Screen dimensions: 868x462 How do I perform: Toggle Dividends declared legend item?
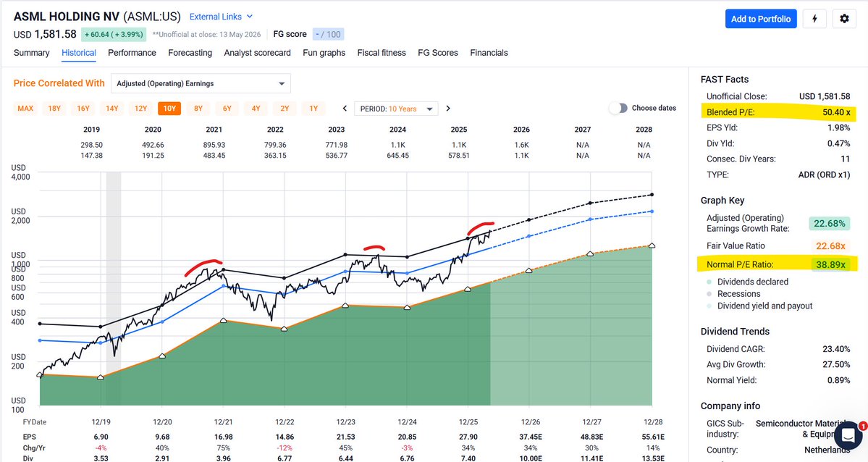[x=747, y=282]
